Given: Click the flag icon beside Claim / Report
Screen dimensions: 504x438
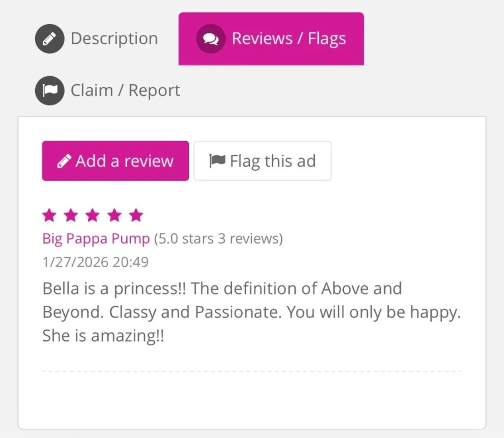Looking at the screenshot, I should coord(49,90).
